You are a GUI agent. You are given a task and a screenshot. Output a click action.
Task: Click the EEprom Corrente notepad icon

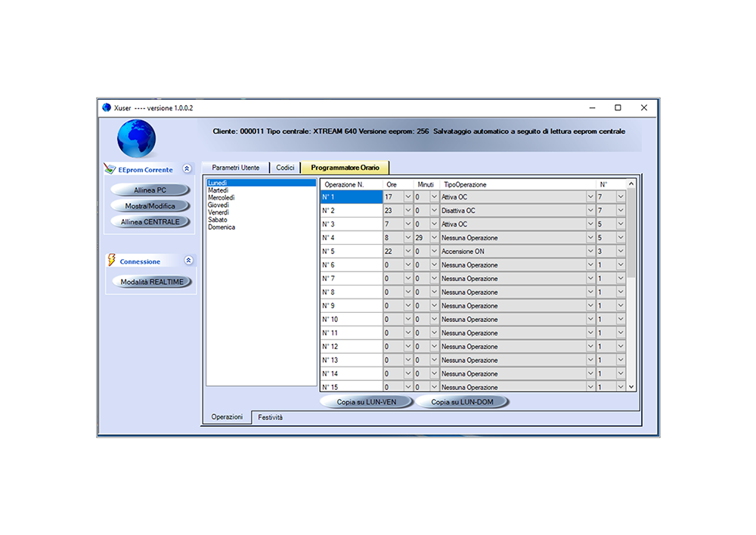[108, 169]
